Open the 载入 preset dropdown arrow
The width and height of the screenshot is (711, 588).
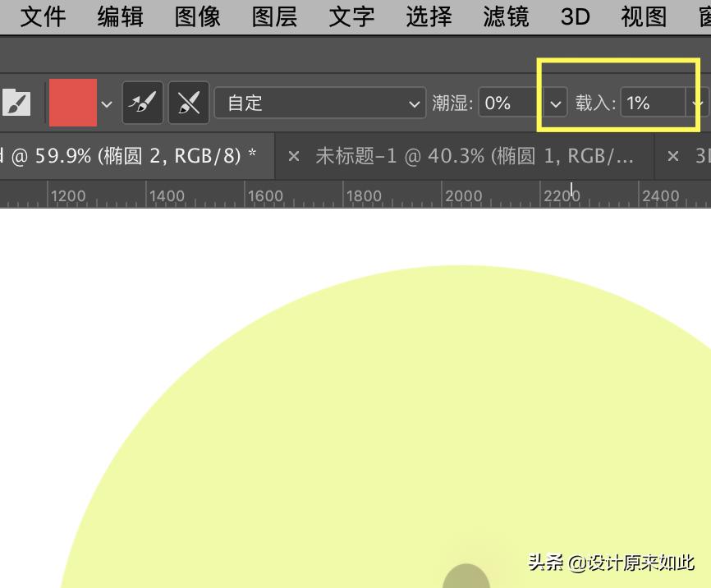698,103
